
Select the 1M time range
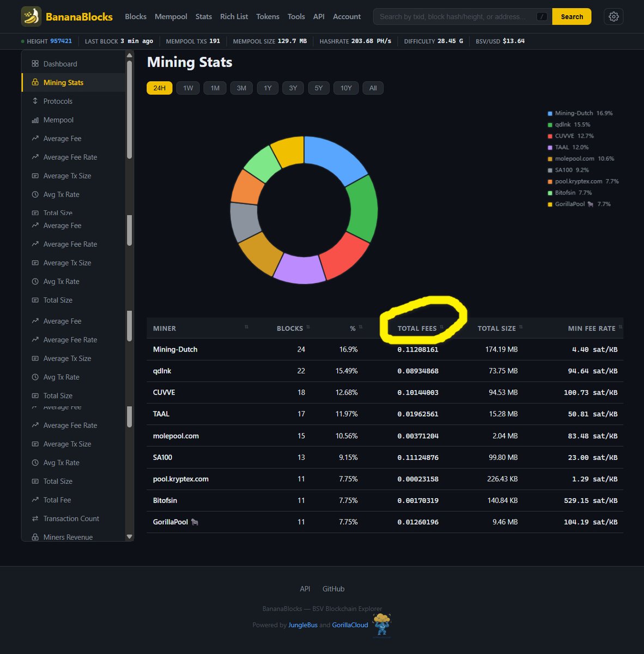point(215,88)
